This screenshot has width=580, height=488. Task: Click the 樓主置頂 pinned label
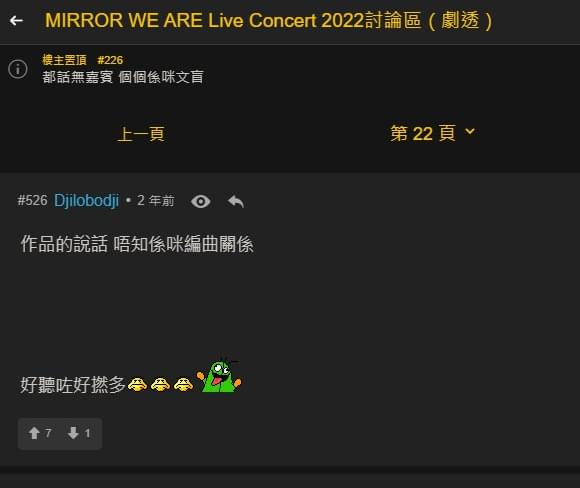point(64,60)
